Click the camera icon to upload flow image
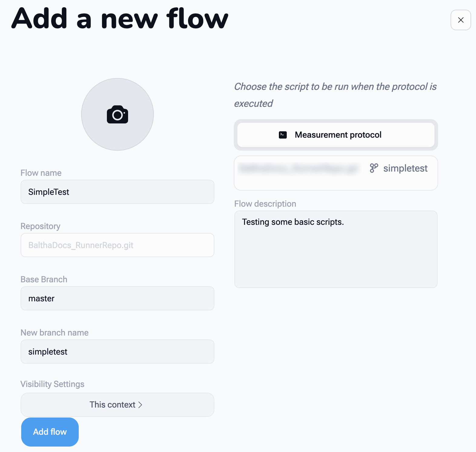Screen dimensions: 476x452 click(117, 114)
